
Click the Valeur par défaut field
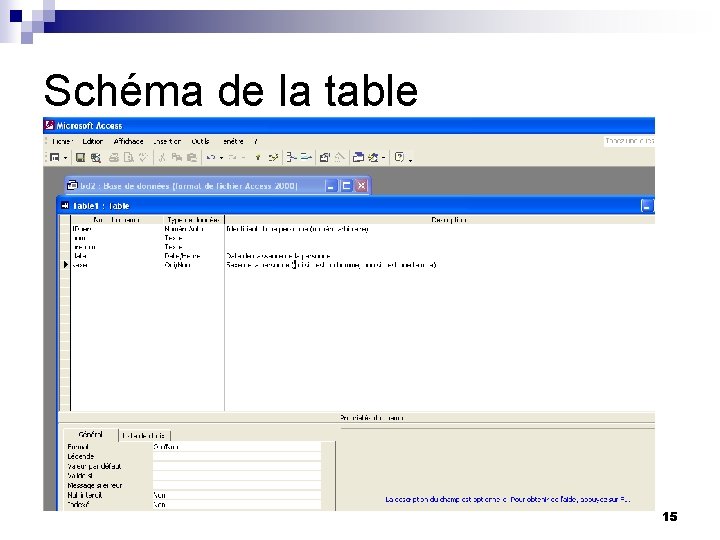[236, 466]
